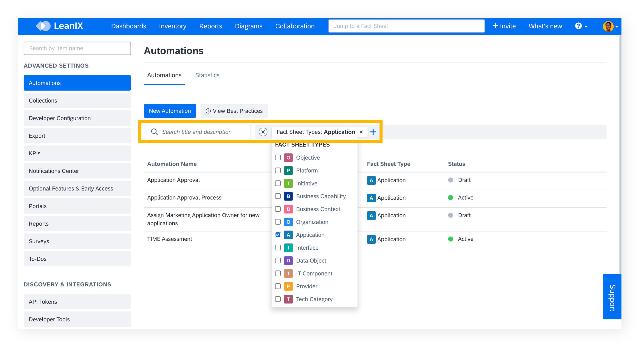The width and height of the screenshot is (644, 351).
Task: Click the Invite button
Action: point(504,26)
